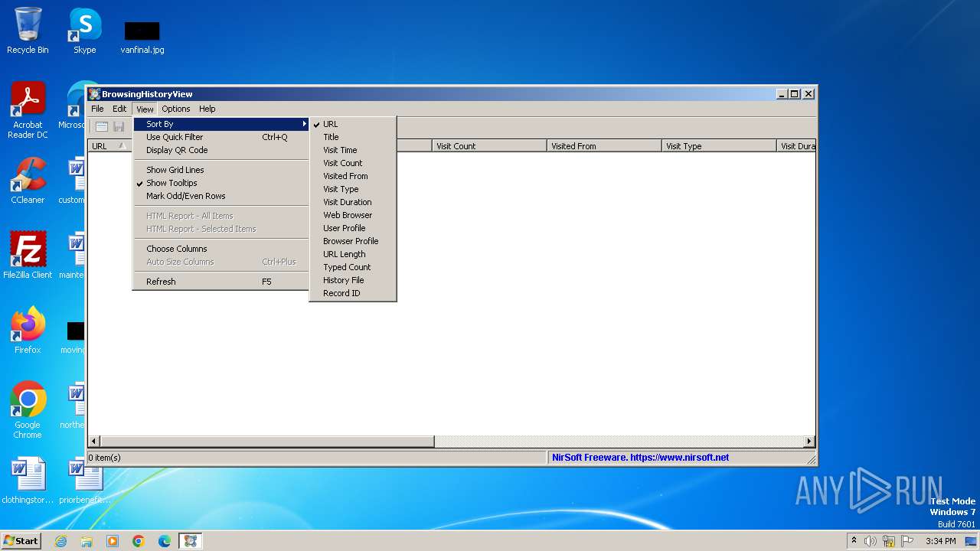The height and width of the screenshot is (551, 980).
Task: Sort by User Profile
Action: pos(353,228)
